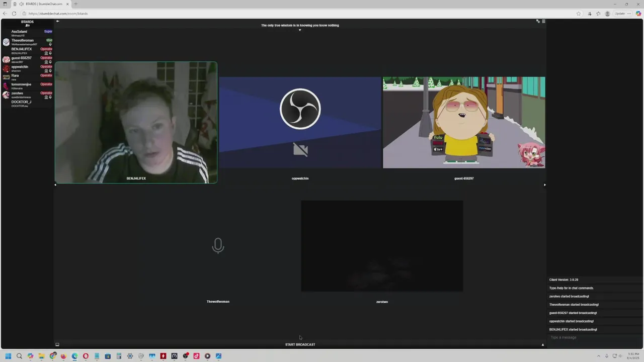Show hidden system tray icons
644x362 pixels.
[x=598, y=356]
